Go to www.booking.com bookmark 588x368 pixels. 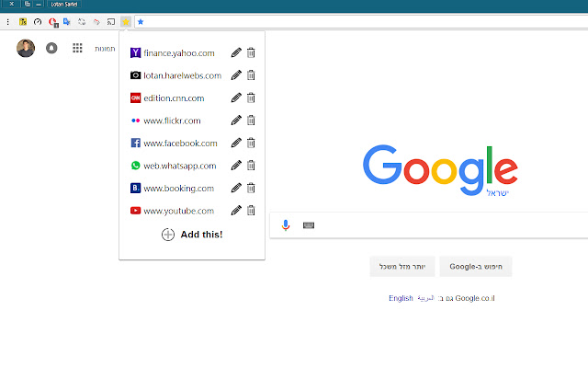[178, 188]
